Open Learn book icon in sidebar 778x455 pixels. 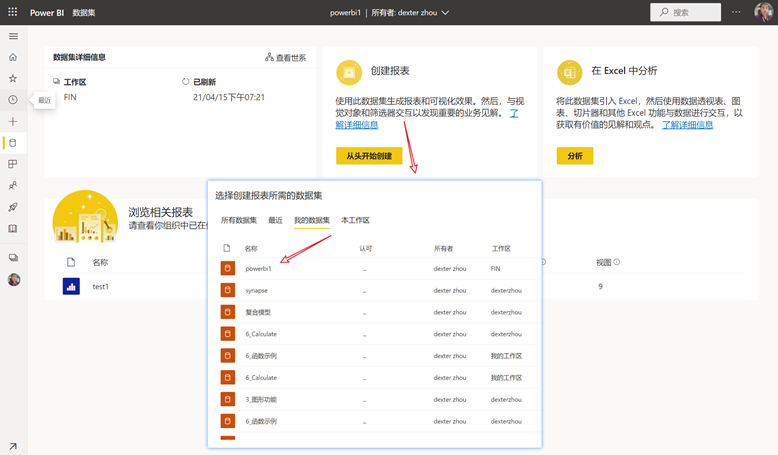13,228
